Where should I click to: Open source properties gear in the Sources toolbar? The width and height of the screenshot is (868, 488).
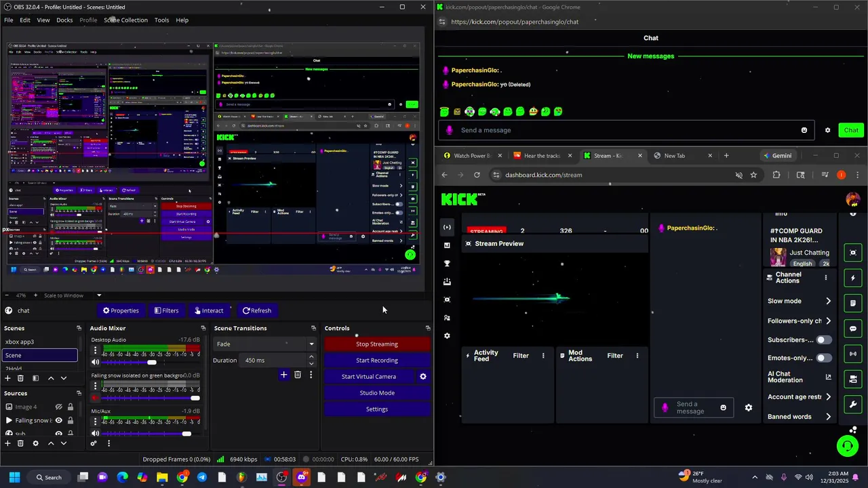[x=36, y=443]
